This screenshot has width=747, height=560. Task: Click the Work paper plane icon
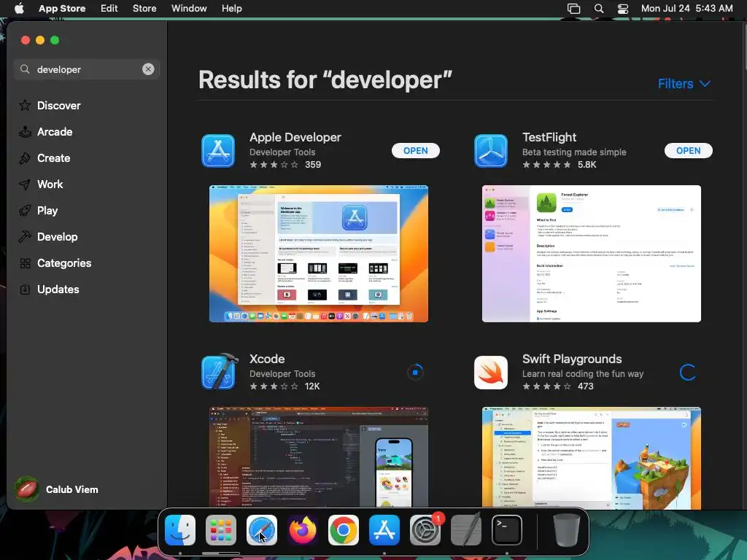[25, 184]
